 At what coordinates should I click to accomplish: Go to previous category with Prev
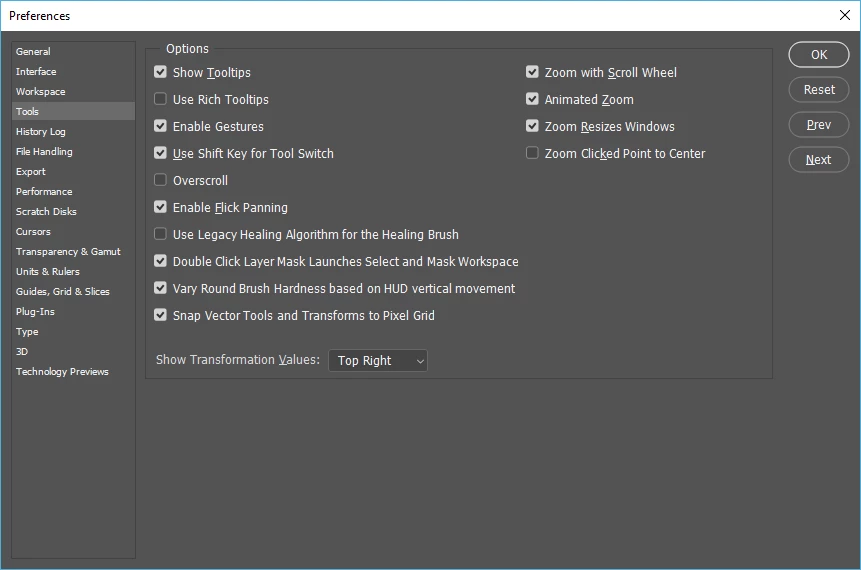point(819,125)
